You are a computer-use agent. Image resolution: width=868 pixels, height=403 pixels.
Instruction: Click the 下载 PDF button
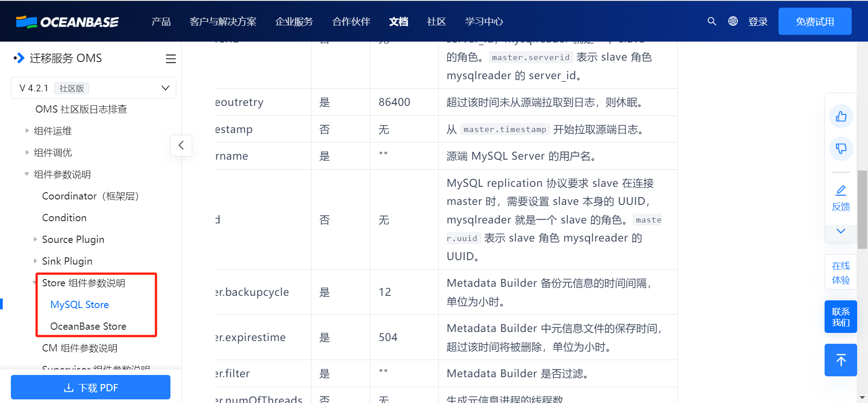(90, 388)
